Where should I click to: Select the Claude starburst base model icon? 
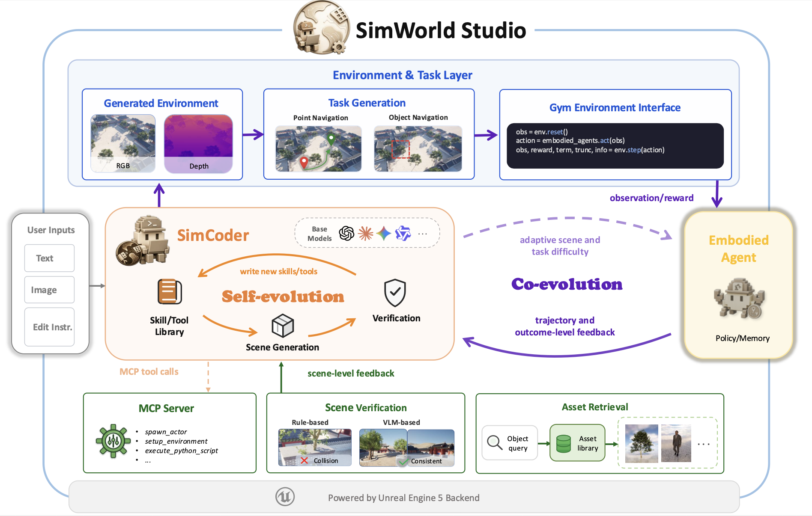pyautogui.click(x=365, y=233)
